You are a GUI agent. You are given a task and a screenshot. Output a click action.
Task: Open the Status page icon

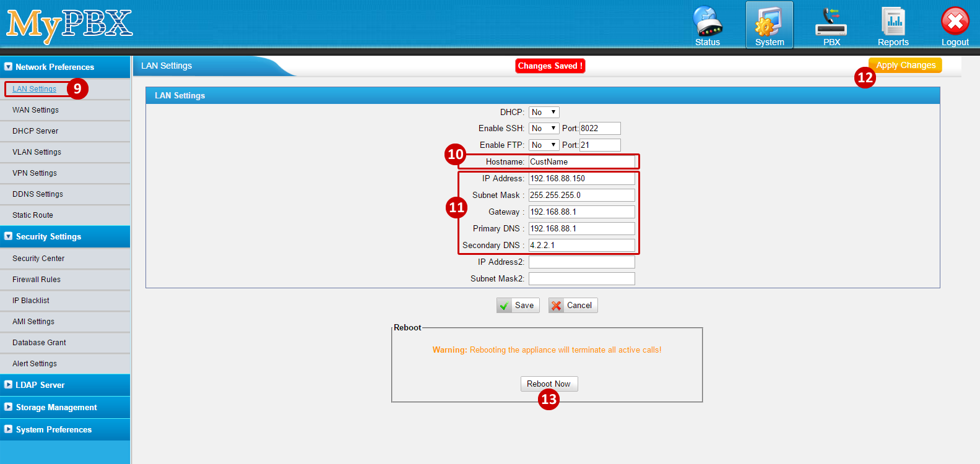(707, 25)
